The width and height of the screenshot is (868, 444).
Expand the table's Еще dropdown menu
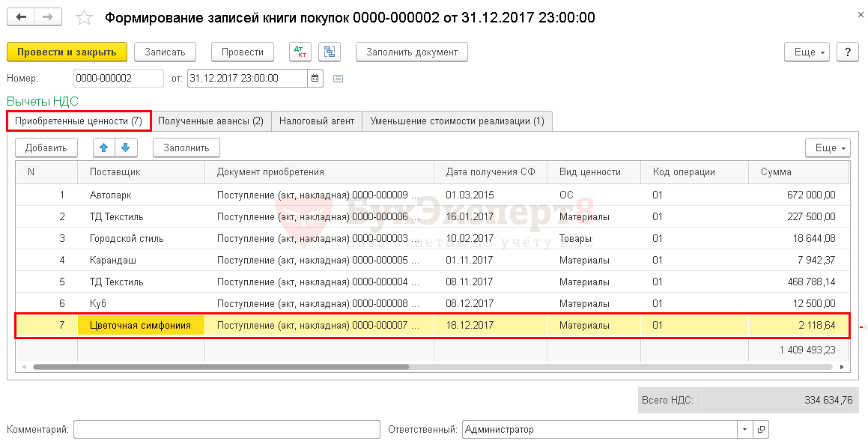pos(827,148)
